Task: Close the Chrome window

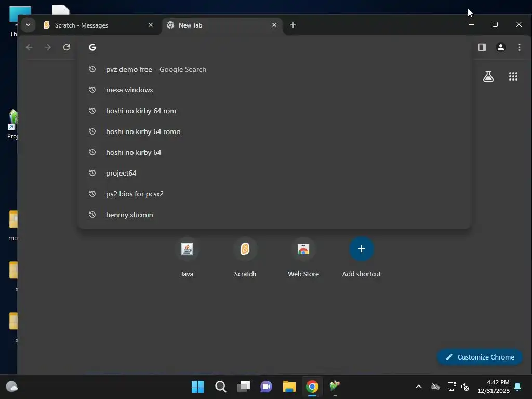Action: [x=519, y=24]
